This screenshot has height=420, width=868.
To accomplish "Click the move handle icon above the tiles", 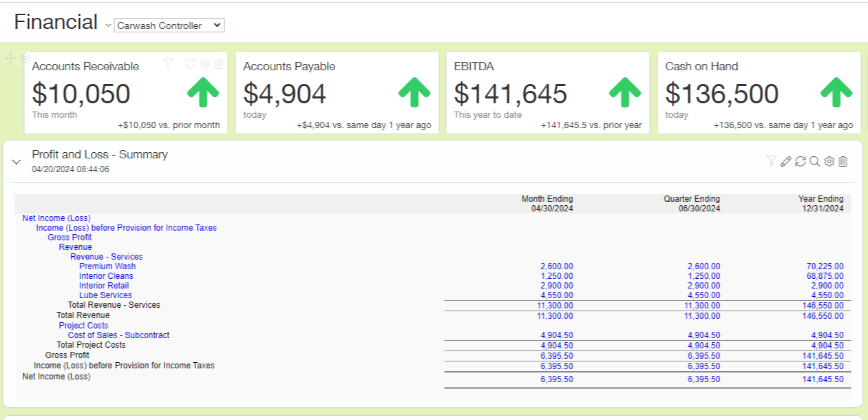I will click(x=10, y=59).
